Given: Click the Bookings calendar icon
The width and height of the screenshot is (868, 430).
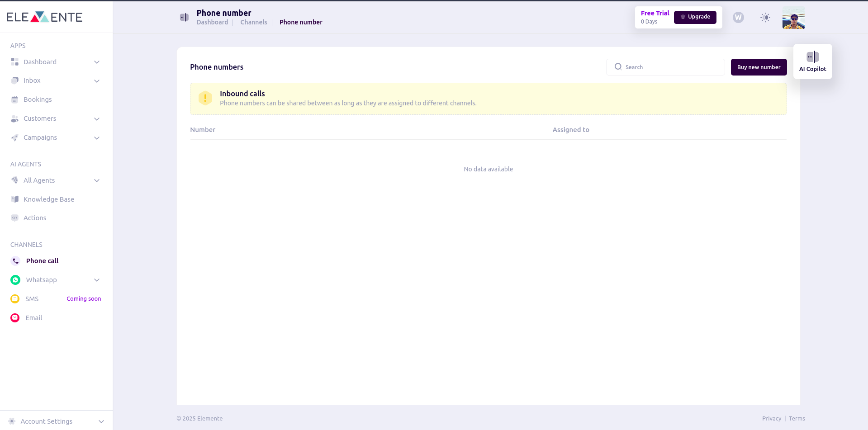Looking at the screenshot, I should pos(15,99).
